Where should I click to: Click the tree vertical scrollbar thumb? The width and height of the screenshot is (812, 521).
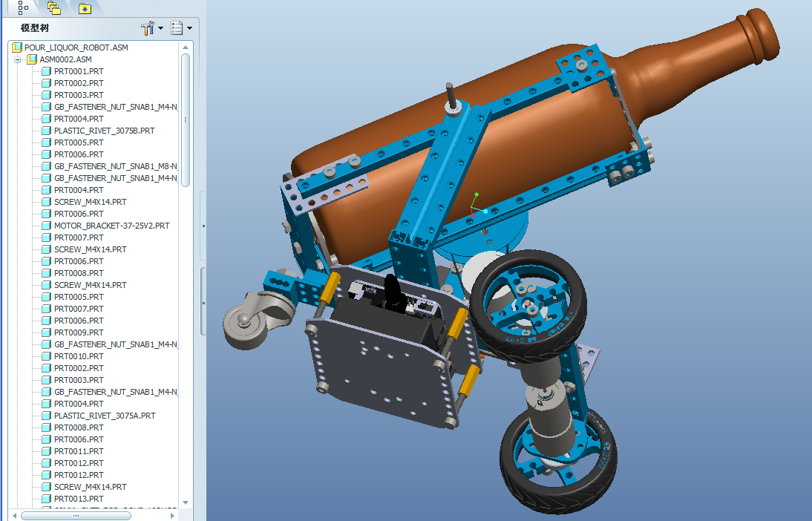point(186,120)
